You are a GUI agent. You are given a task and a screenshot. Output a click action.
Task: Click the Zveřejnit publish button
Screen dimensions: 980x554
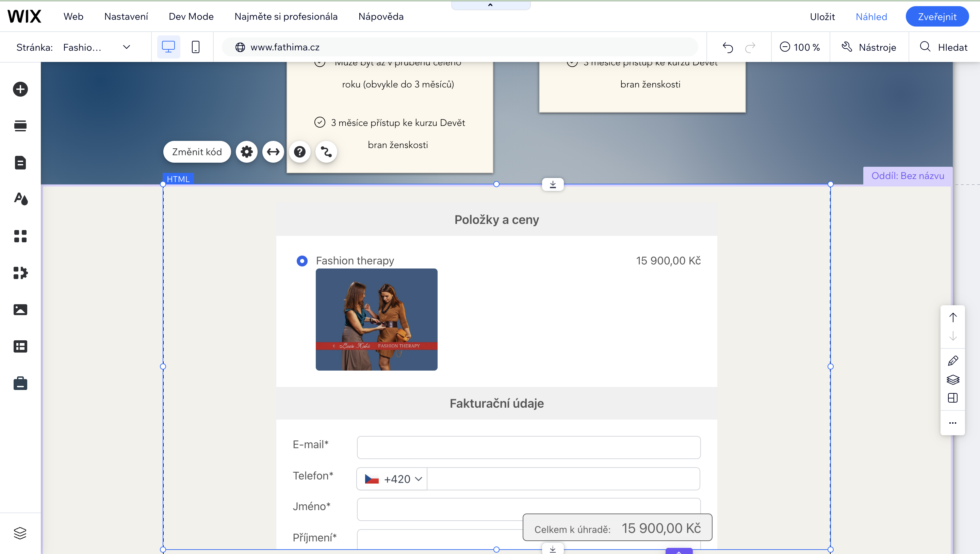point(937,16)
